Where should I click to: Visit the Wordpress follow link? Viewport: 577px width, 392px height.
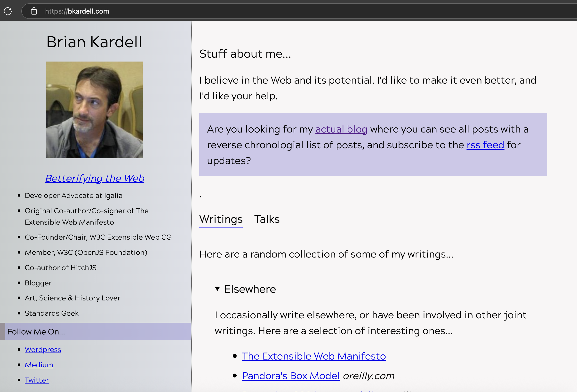point(43,350)
